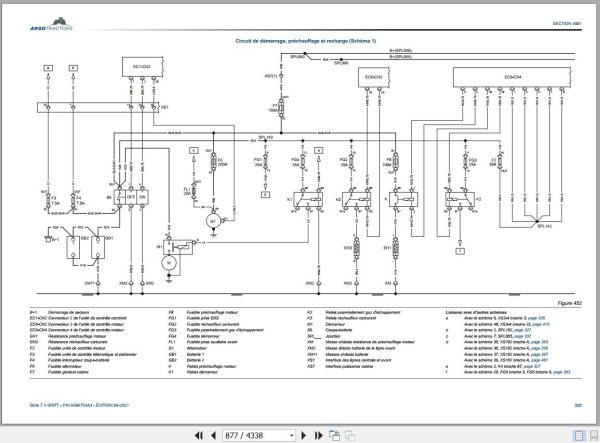Click the F4 7.5A fuse symbol
Viewport: 600px width, 443px height.
73,200
